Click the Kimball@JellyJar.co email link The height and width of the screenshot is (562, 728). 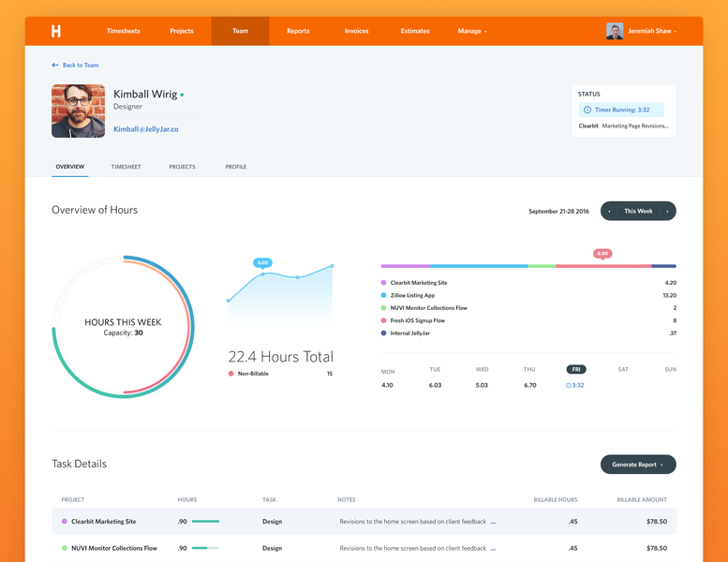146,129
